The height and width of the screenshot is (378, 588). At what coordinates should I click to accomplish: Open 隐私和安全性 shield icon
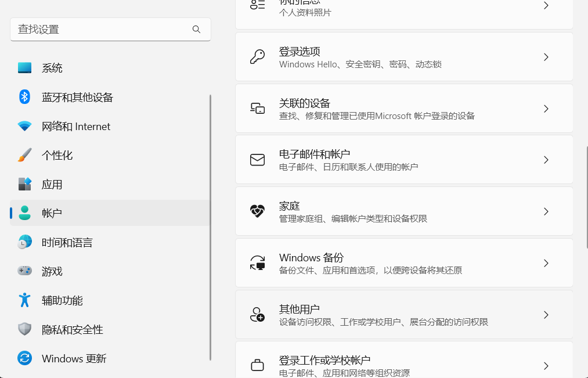(x=24, y=329)
